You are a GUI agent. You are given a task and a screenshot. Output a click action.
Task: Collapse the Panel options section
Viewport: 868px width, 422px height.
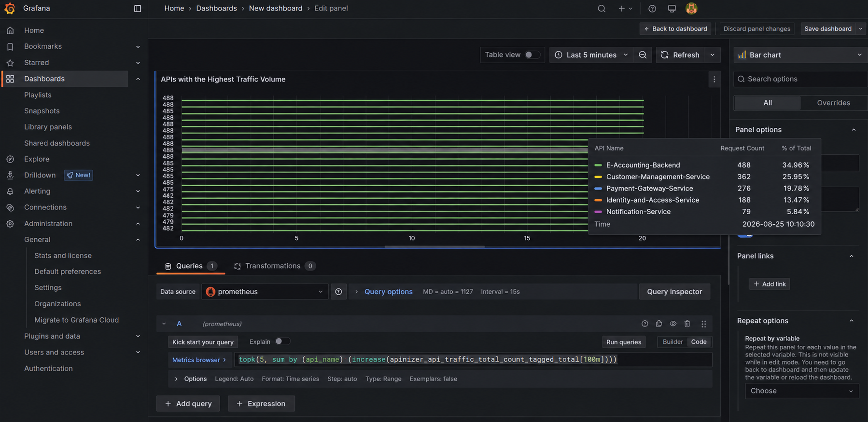coord(854,130)
